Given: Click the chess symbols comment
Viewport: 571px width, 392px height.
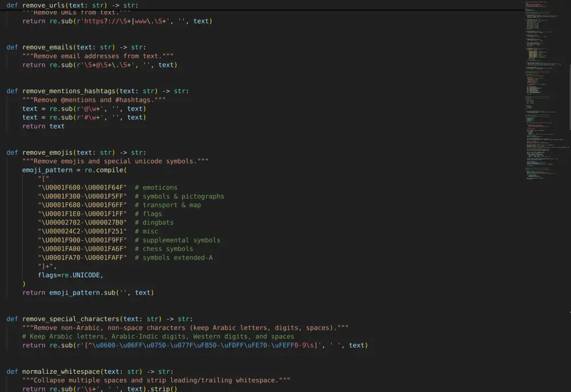Looking at the screenshot, I should [x=167, y=249].
